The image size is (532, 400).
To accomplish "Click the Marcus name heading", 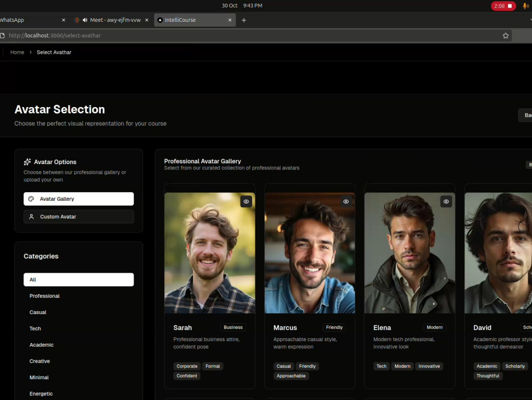I will (285, 328).
